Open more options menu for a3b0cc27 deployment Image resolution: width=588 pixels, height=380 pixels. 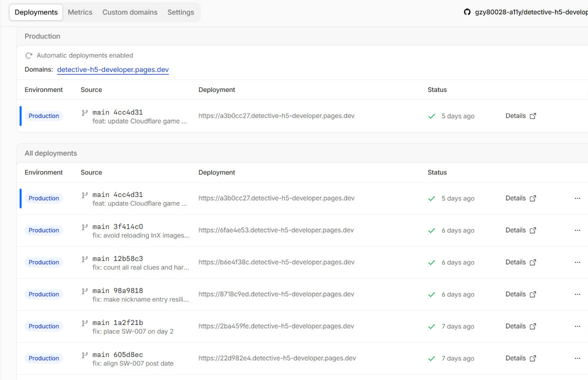pos(577,198)
